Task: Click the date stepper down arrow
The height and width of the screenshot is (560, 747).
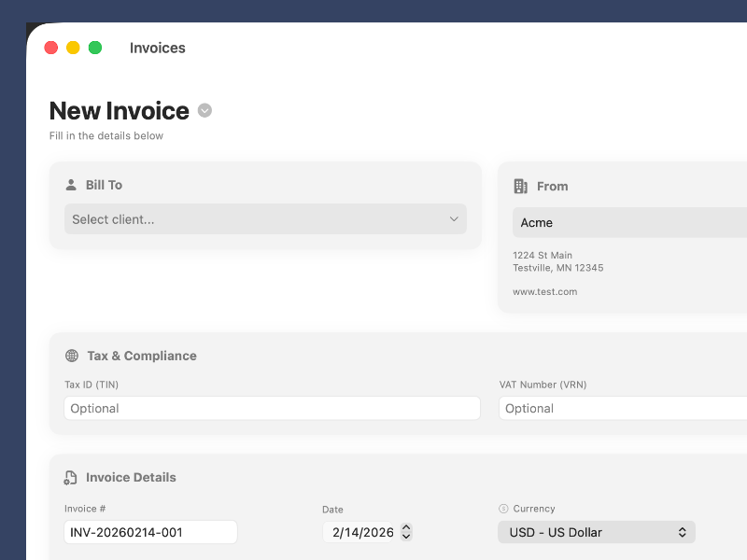Action: coord(405,537)
